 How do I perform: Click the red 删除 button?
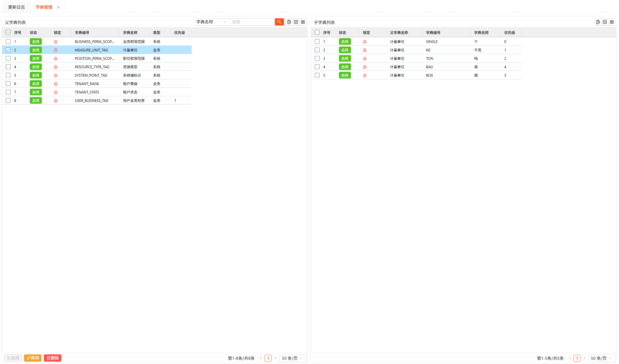click(53, 358)
